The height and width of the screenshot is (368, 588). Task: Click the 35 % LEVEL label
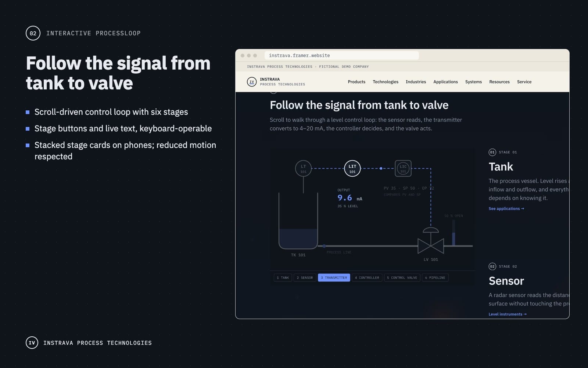tap(348, 206)
